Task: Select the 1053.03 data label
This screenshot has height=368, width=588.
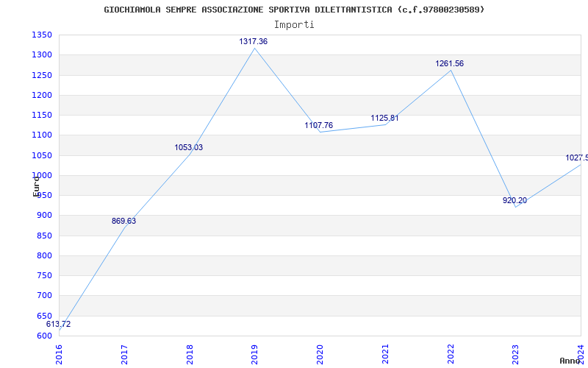Action: (189, 148)
